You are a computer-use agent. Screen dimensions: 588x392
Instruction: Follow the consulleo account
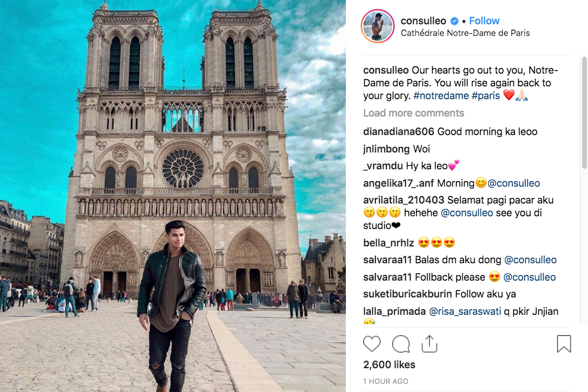[484, 21]
